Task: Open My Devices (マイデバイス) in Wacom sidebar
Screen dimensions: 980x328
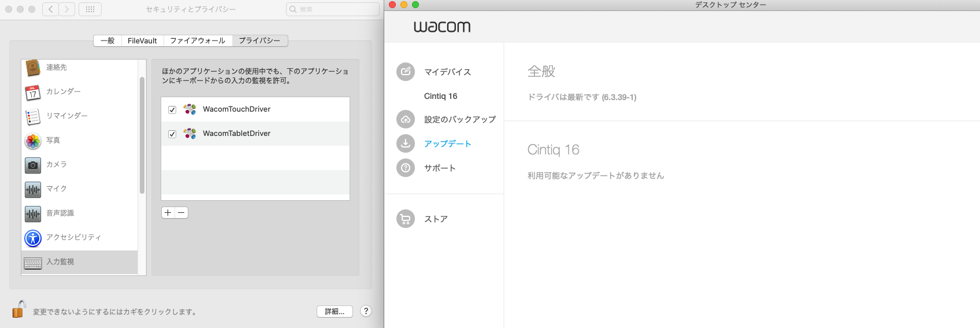Action: coord(448,72)
